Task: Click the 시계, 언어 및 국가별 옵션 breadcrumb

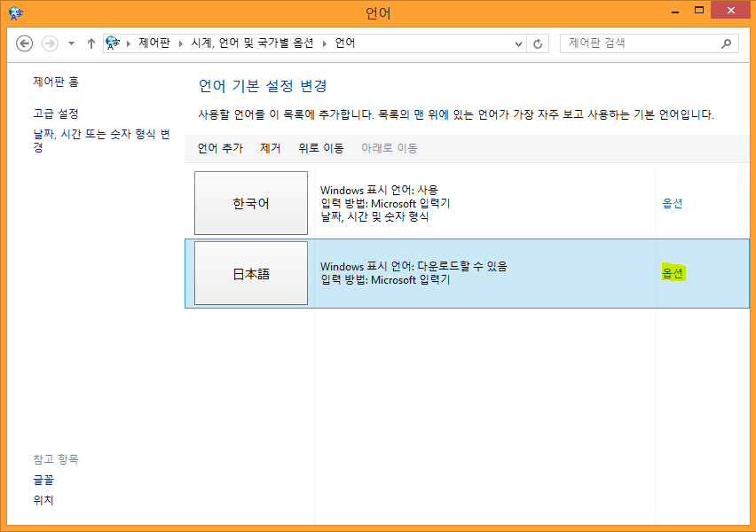Action: pyautogui.click(x=252, y=43)
